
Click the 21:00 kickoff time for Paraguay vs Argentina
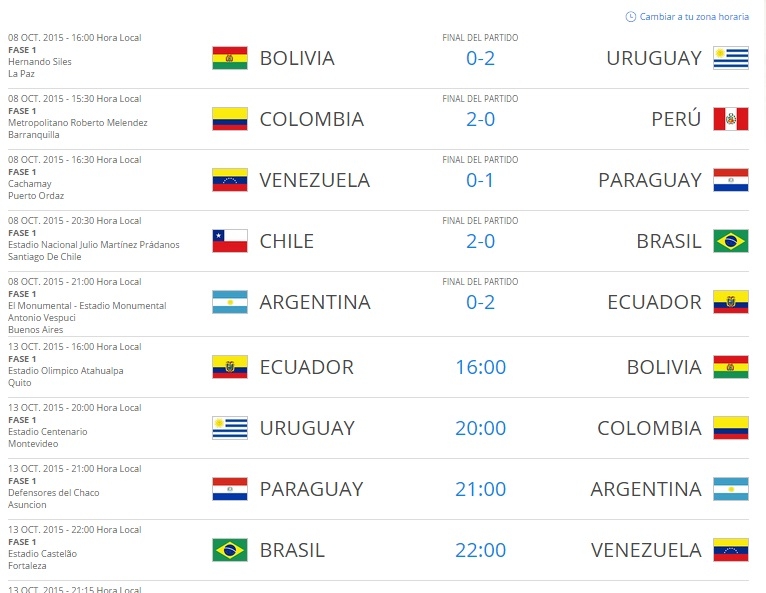click(480, 489)
